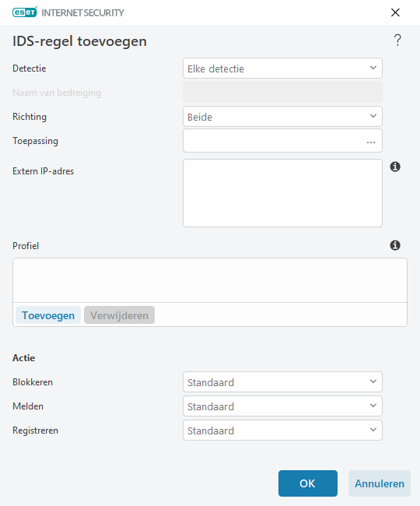Click info icon beside Extern IP-adres
This screenshot has height=506, width=420.
[x=395, y=167]
